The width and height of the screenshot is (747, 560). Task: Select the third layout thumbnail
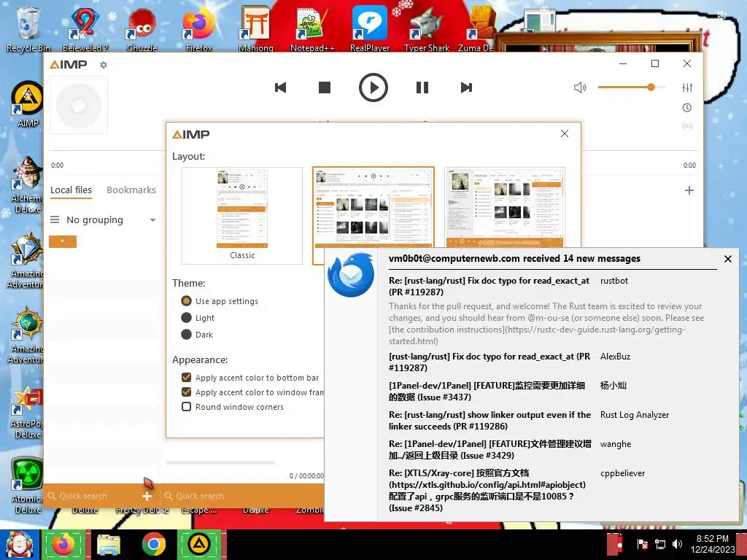(x=505, y=207)
